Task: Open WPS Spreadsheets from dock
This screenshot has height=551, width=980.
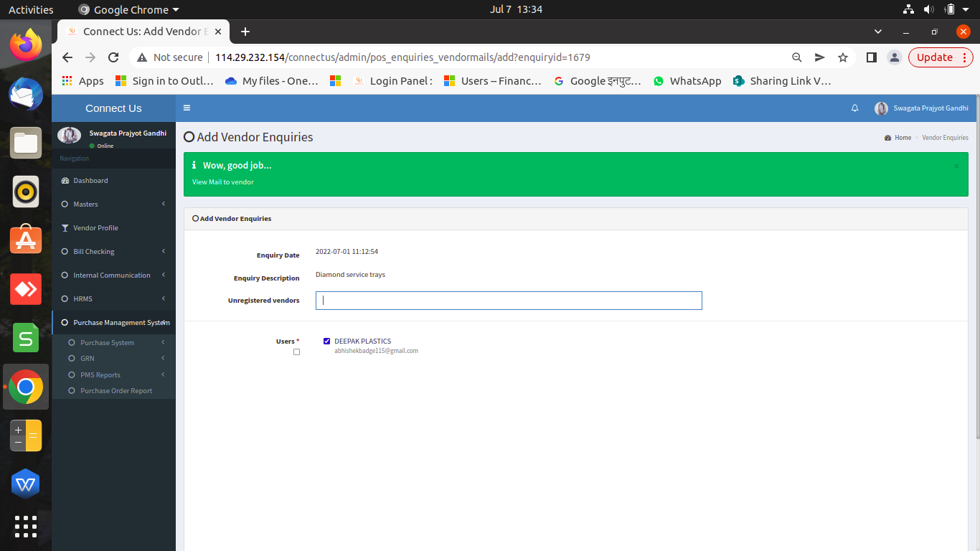Action: pos(26,338)
